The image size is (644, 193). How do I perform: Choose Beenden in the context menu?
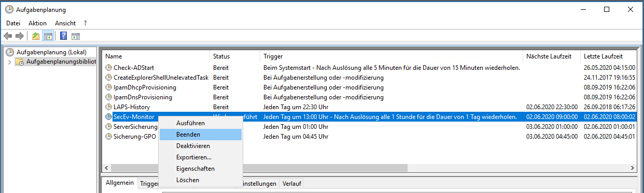201,135
